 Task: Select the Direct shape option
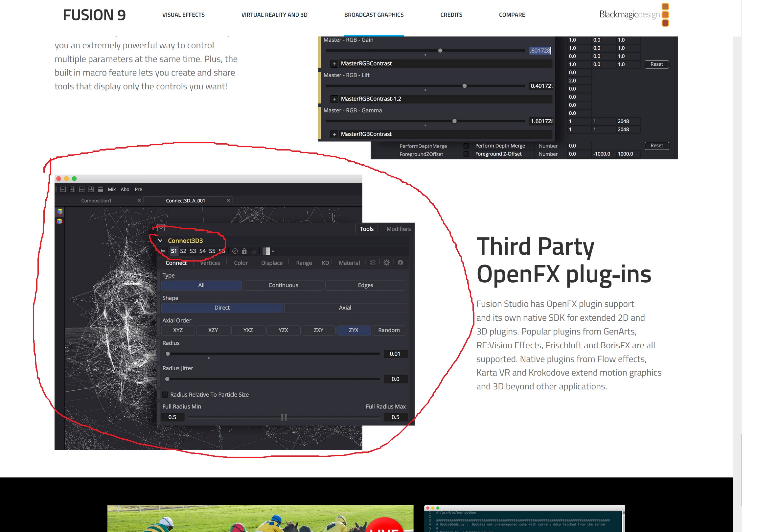tap(222, 308)
